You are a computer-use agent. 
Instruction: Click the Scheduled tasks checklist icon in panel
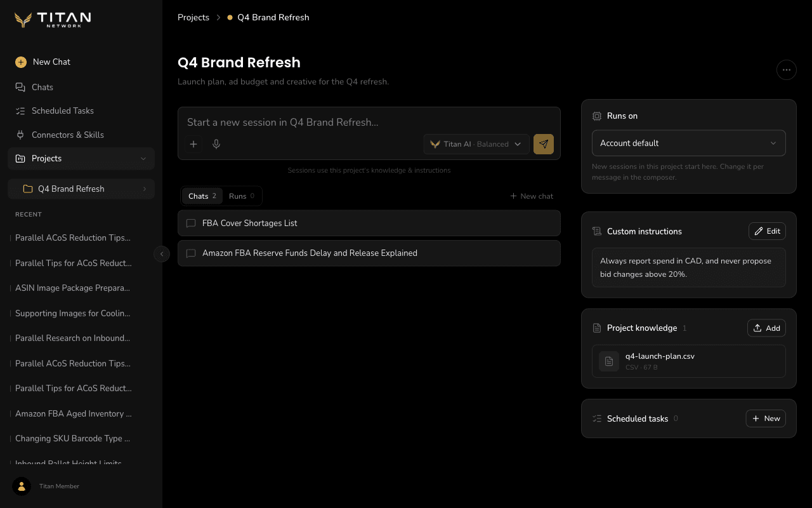pos(596,418)
